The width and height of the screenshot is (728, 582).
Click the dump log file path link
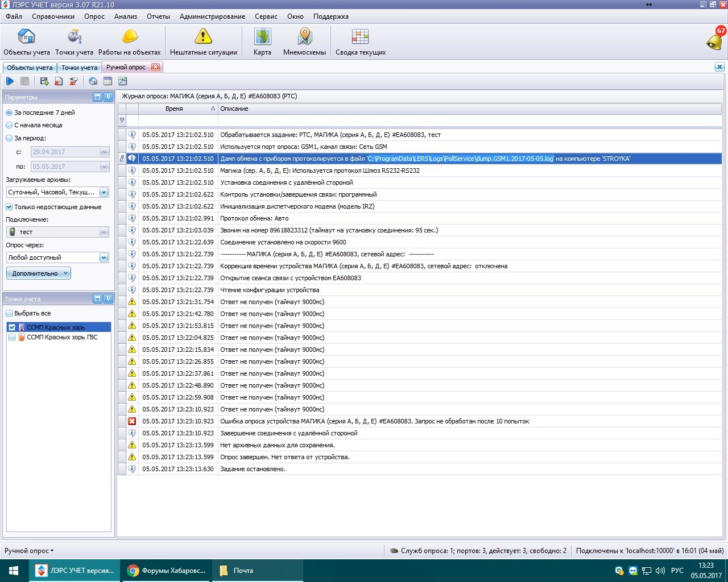point(461,159)
